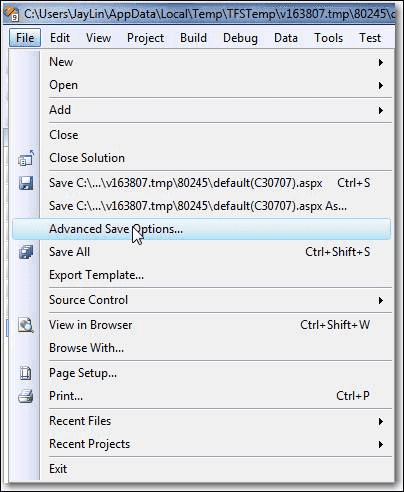The width and height of the screenshot is (404, 492).
Task: Open the Debug menu
Action: pyautogui.click(x=240, y=38)
